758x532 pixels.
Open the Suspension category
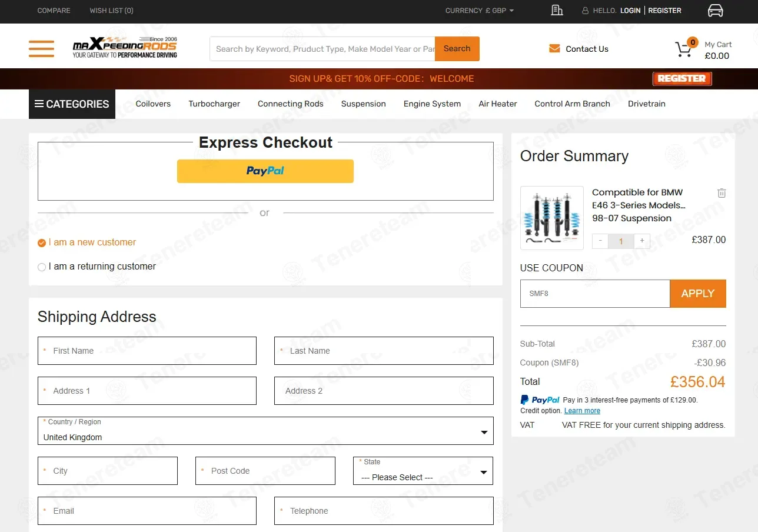[x=364, y=104]
